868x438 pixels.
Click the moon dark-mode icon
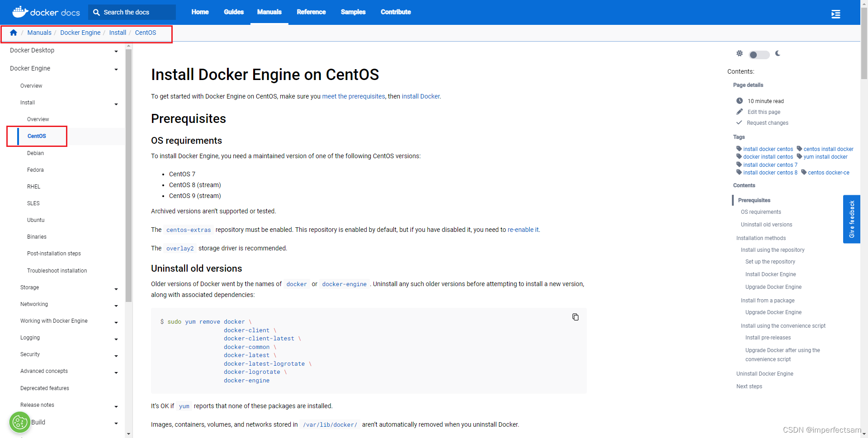(x=778, y=53)
